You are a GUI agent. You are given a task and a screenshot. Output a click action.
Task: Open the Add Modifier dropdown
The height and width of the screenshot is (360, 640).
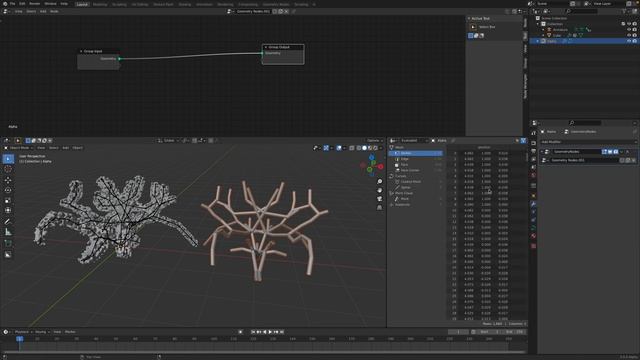click(x=587, y=142)
